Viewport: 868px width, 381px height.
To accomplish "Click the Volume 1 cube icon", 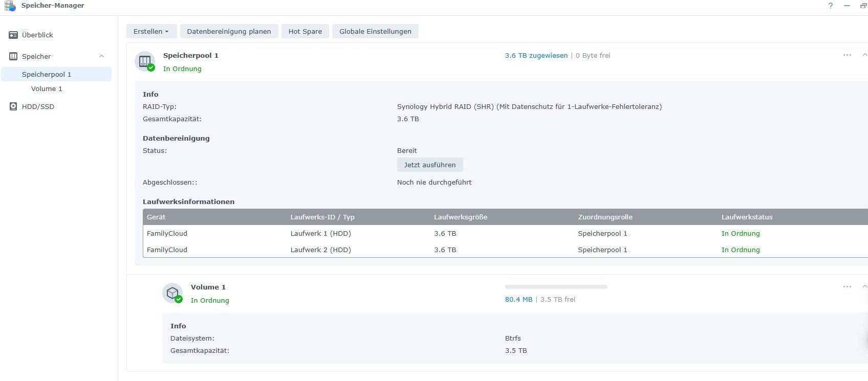I will 172,294.
